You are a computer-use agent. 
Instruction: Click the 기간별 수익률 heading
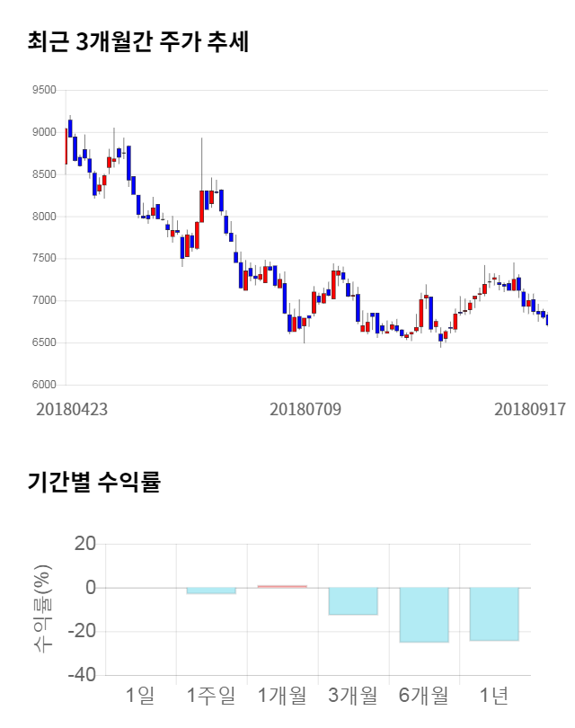click(x=93, y=483)
